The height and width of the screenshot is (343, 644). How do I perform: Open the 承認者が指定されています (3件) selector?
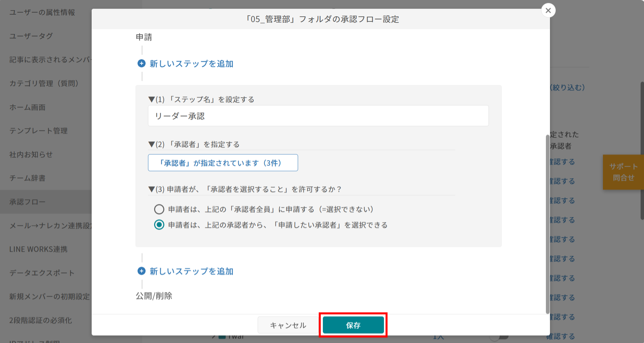[223, 163]
